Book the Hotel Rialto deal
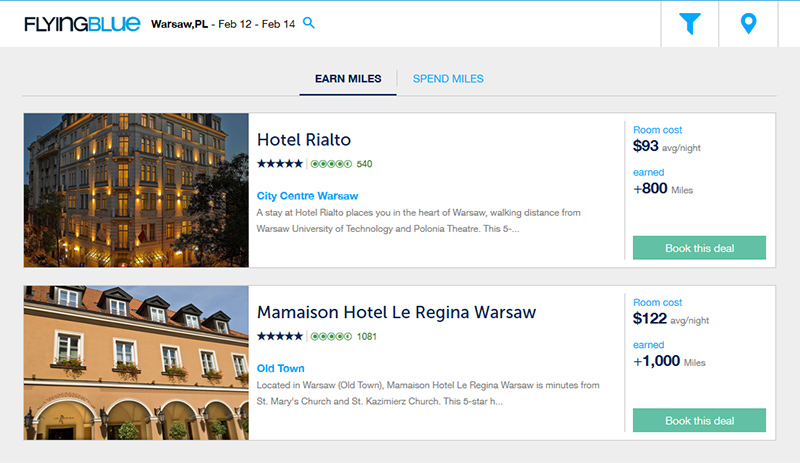 tap(699, 248)
